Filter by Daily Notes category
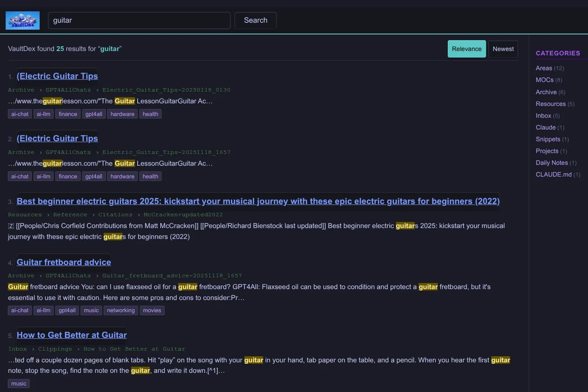This screenshot has height=392, width=588. [556, 163]
